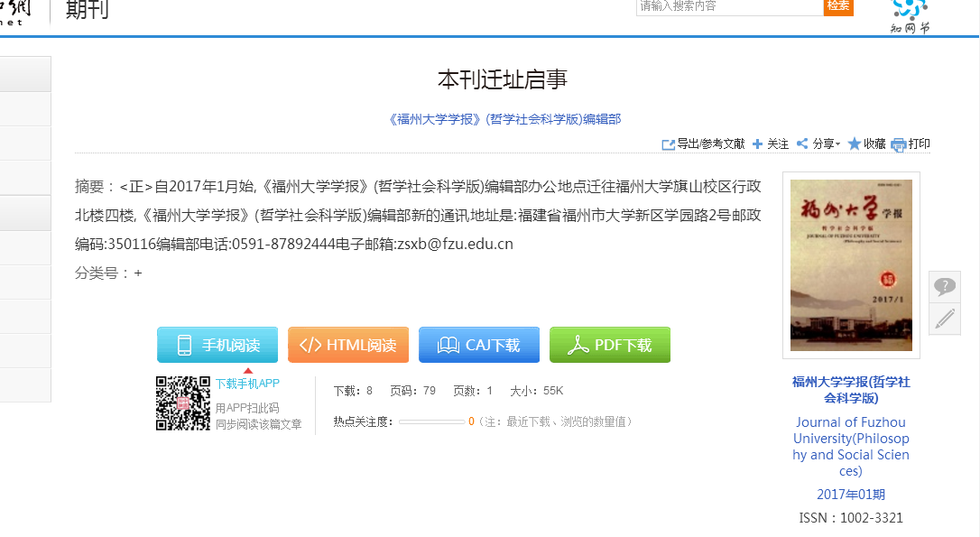Open the journal cover thumbnail image

[851, 265]
